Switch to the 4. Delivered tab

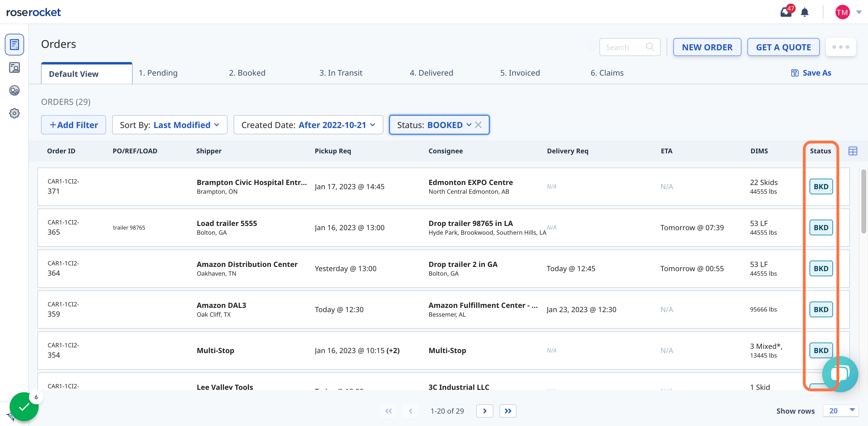[x=431, y=73]
